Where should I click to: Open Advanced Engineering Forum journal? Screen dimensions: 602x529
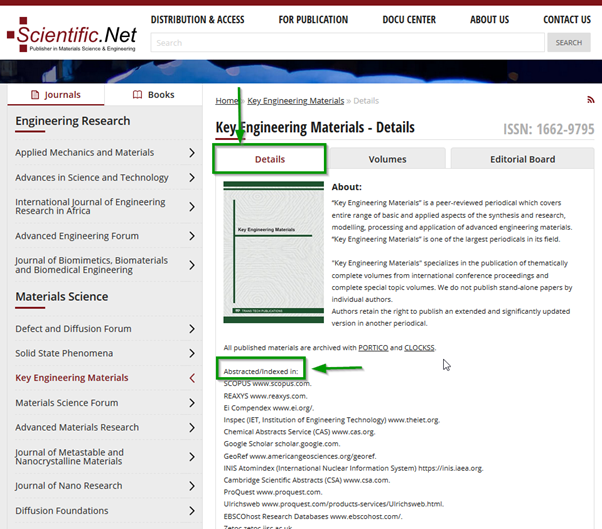point(77,236)
